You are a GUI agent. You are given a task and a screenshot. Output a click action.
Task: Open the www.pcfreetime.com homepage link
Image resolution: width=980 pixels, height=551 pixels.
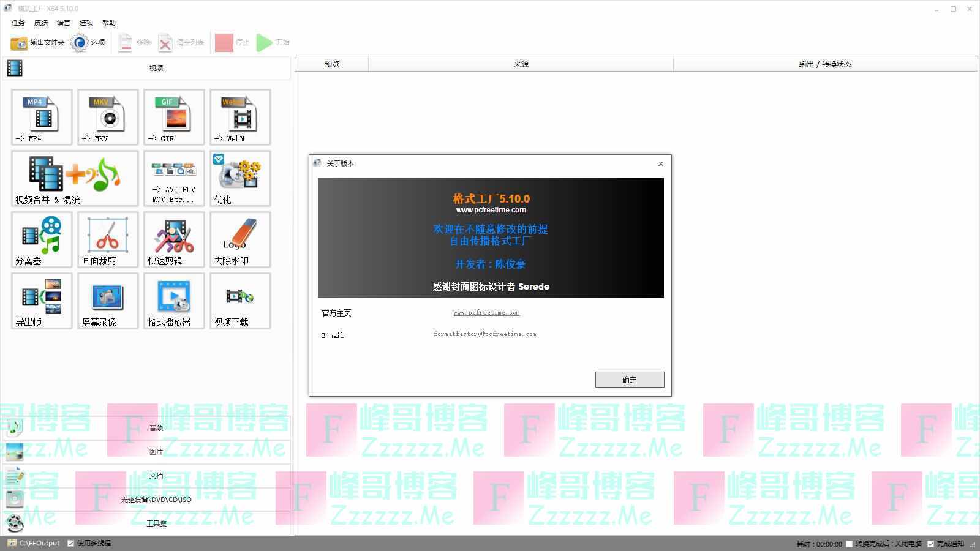486,313
